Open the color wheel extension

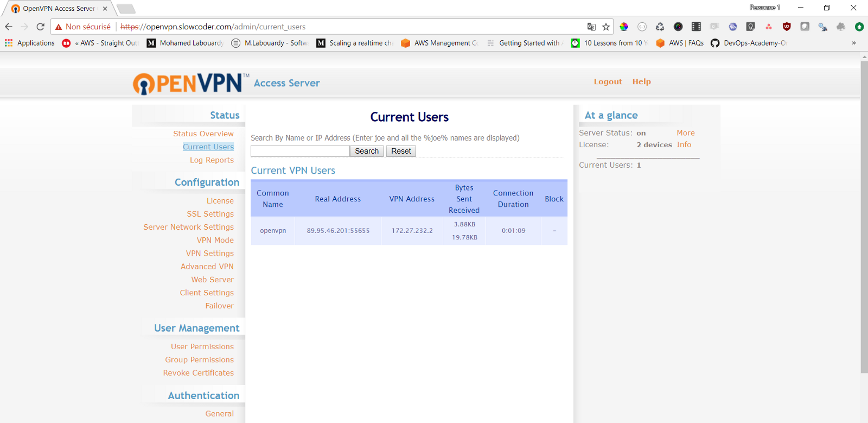(624, 27)
